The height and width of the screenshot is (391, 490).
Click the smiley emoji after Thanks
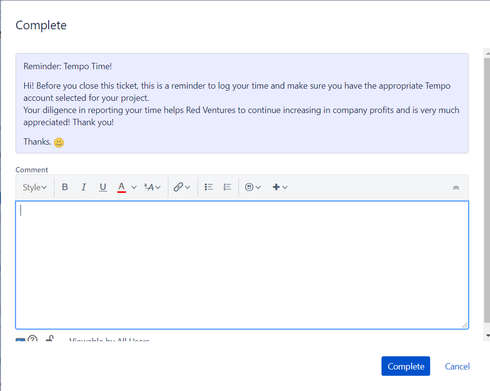click(59, 143)
